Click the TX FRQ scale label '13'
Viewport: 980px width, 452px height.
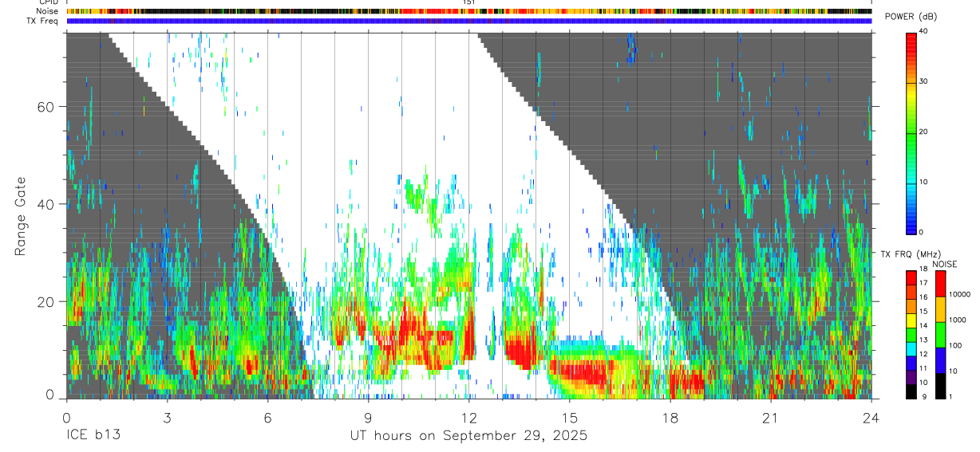click(923, 340)
